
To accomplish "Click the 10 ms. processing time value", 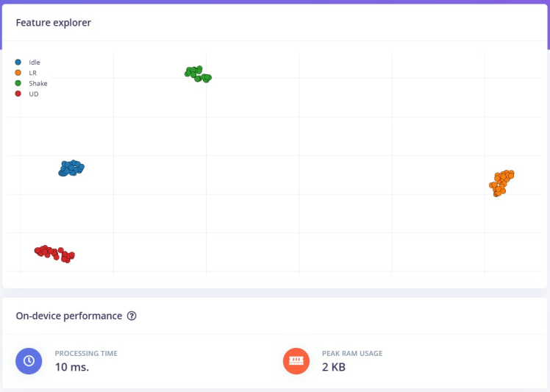I will [x=72, y=367].
